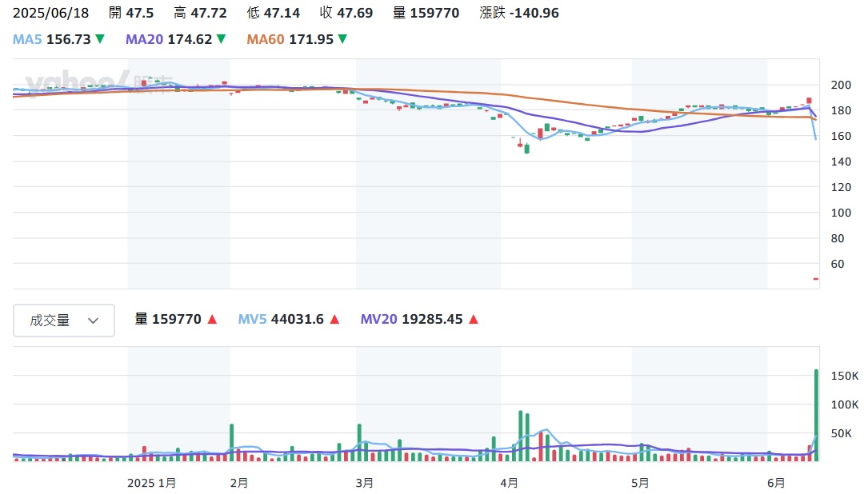This screenshot has width=868, height=494.
Task: Click the date 2025/06/18 text
Action: [51, 13]
